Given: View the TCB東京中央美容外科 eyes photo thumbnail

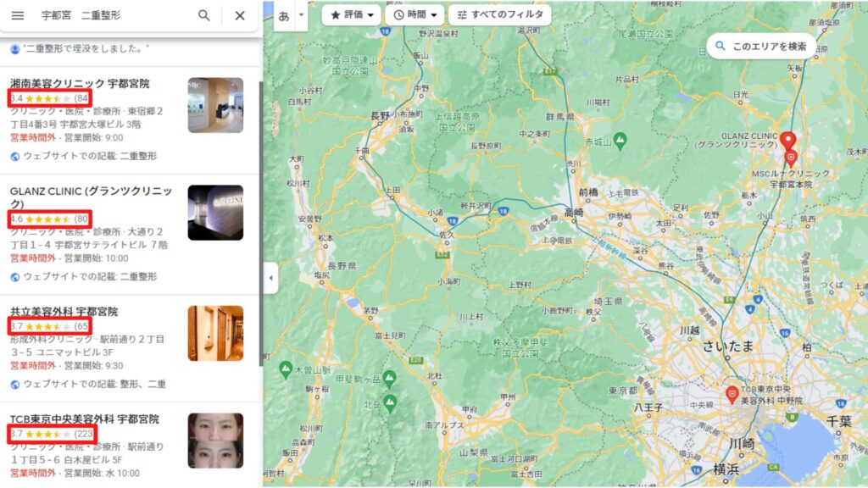Looking at the screenshot, I should click(x=215, y=441).
